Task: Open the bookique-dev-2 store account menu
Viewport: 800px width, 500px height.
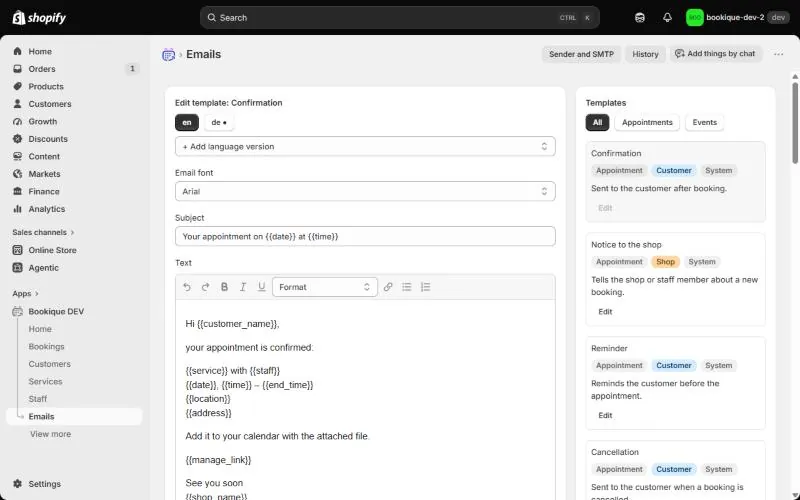Action: pos(738,18)
